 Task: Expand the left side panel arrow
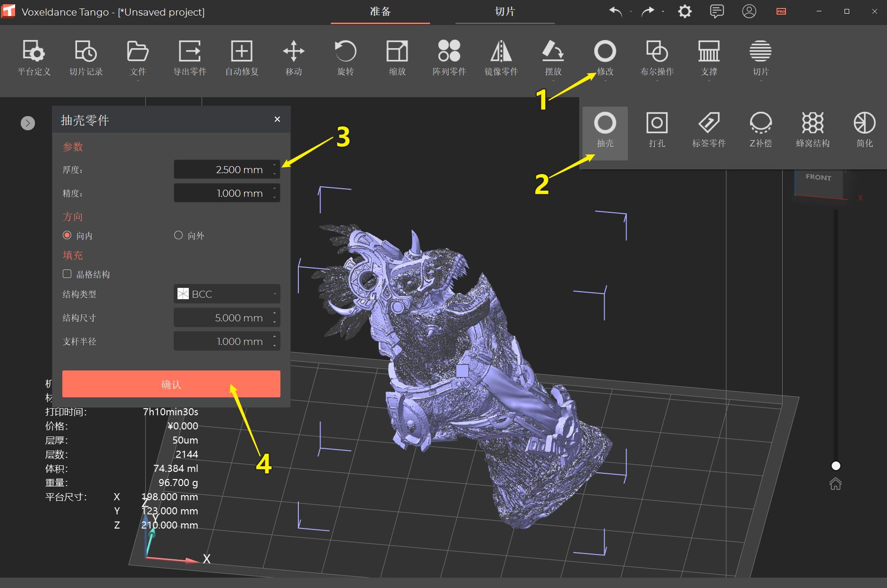[x=27, y=123]
